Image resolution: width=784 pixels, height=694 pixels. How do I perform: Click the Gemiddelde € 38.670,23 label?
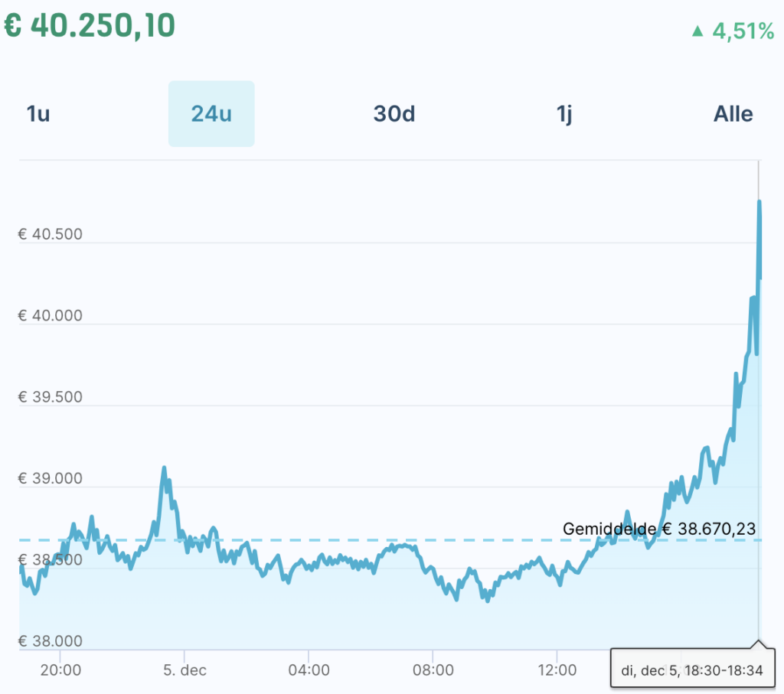[659, 528]
